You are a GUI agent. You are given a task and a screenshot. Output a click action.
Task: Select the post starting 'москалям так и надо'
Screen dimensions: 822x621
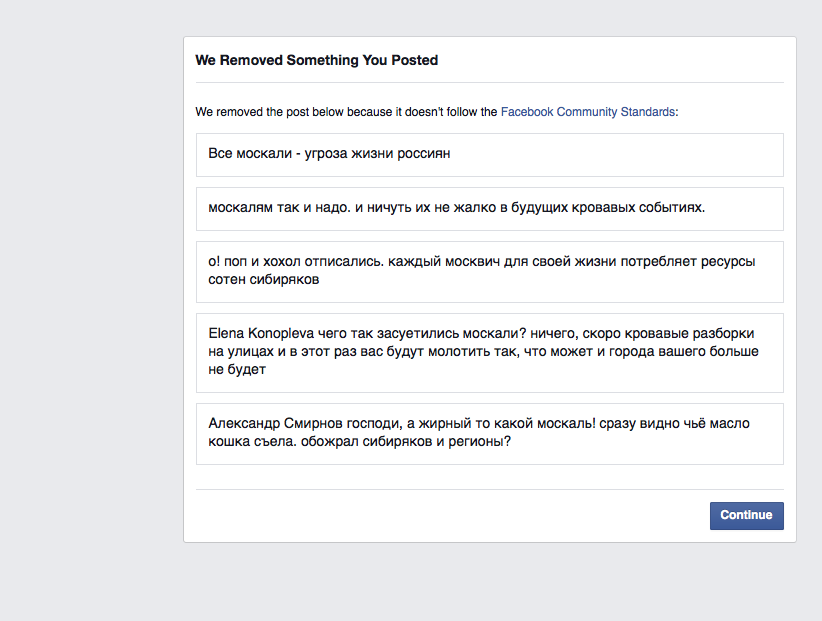point(490,209)
